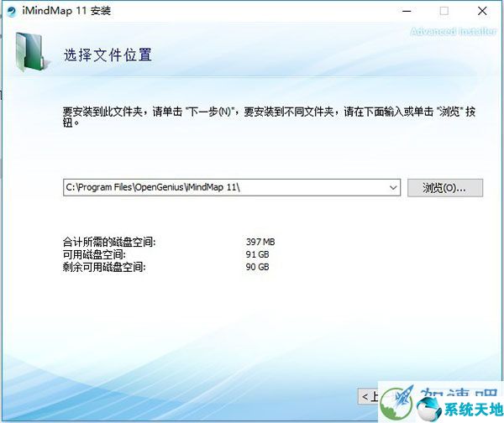Click the disabled maximize window button

tap(444, 11)
